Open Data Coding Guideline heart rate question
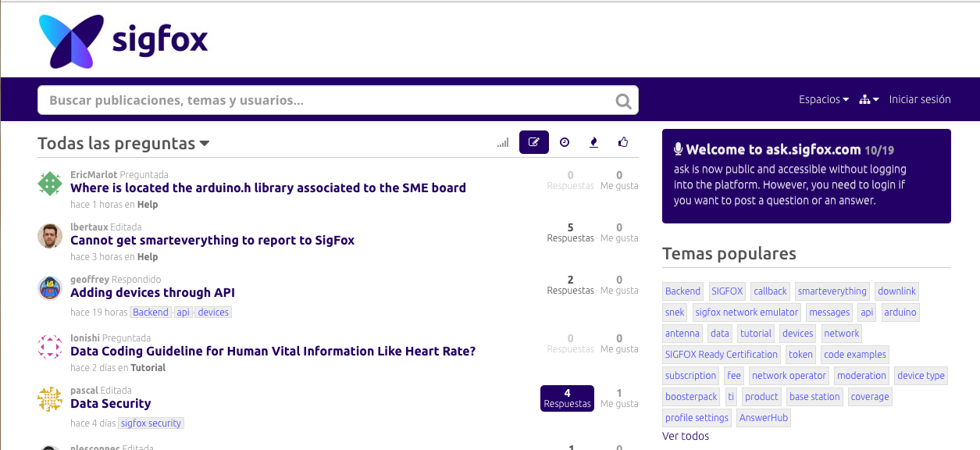Image resolution: width=980 pixels, height=450 pixels. 273,352
